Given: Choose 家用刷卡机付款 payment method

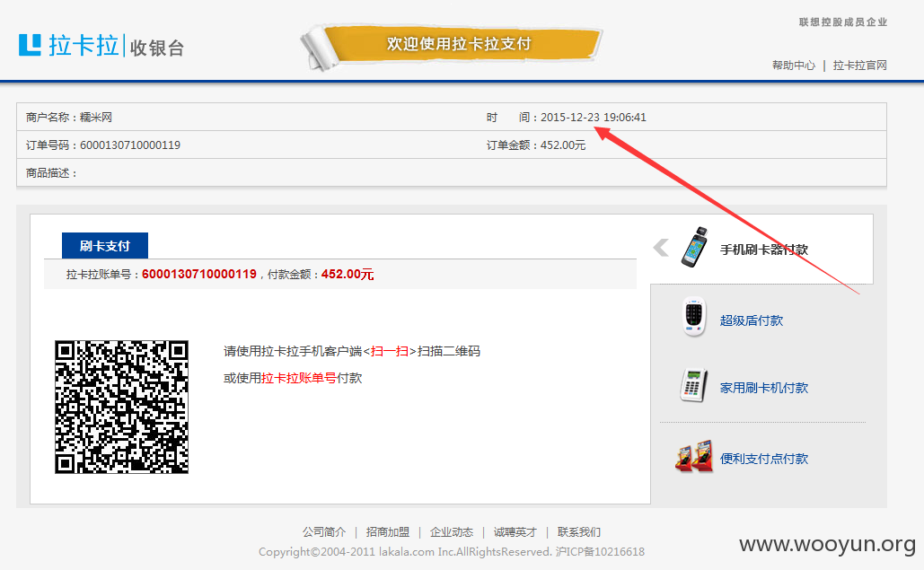Looking at the screenshot, I should point(763,388).
